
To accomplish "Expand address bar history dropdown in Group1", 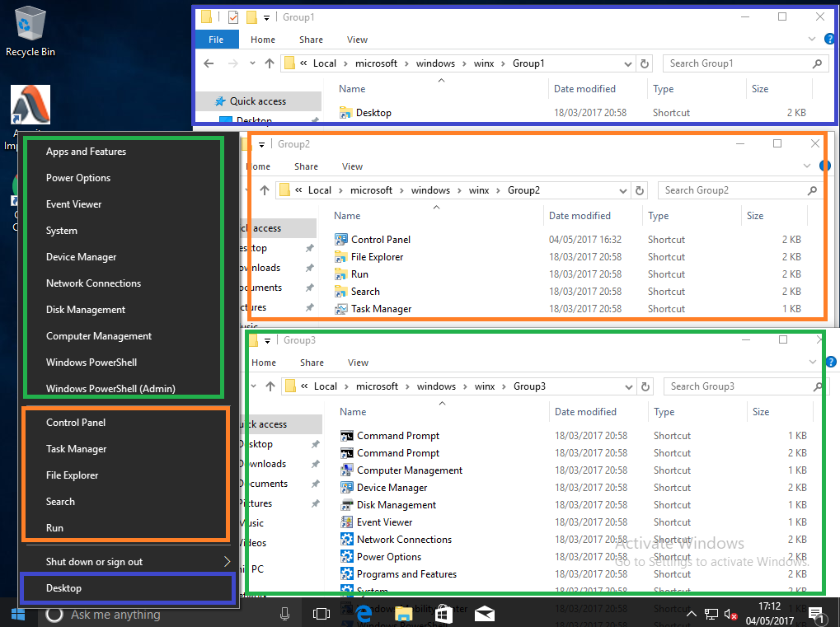I will 628,63.
